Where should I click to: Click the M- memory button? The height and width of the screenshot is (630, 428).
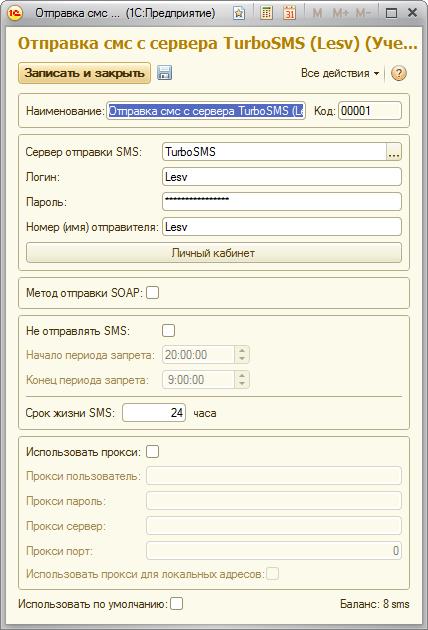click(x=363, y=13)
